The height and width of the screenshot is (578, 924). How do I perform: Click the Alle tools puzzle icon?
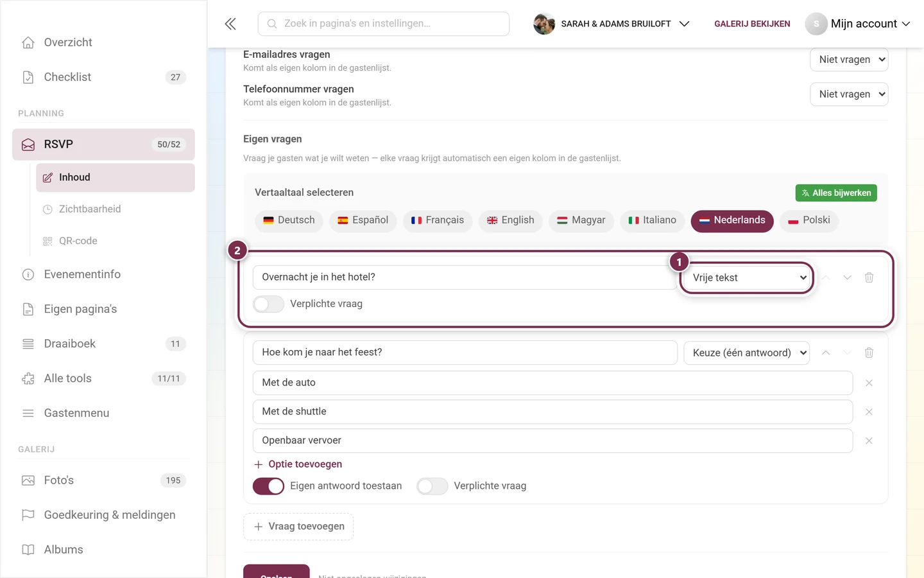(x=28, y=379)
